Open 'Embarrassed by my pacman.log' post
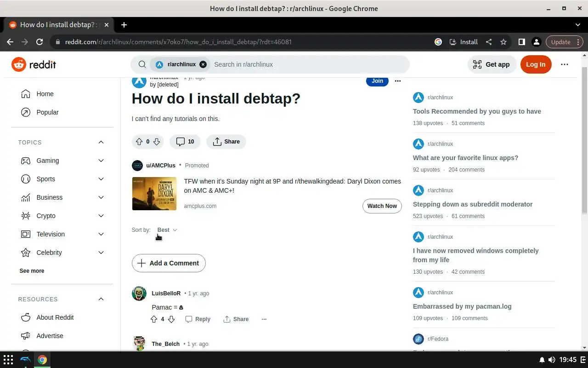This screenshot has width=588, height=368. [462, 306]
